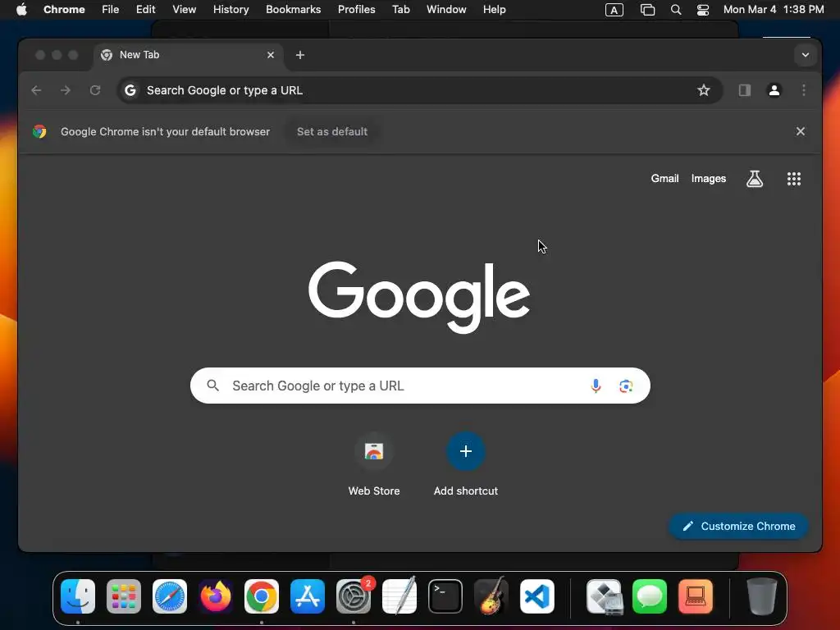Open Messages from the dock
Viewport: 840px width, 630px height.
(x=650, y=596)
